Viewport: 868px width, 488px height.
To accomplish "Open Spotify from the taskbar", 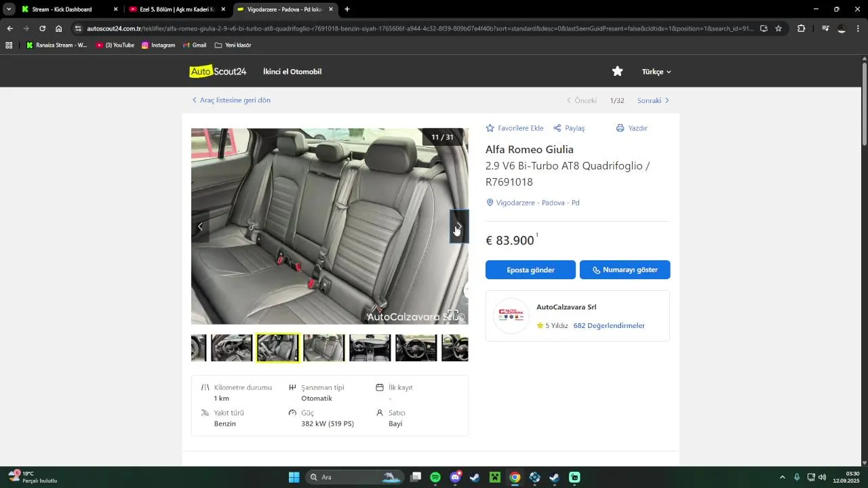I will (x=435, y=477).
